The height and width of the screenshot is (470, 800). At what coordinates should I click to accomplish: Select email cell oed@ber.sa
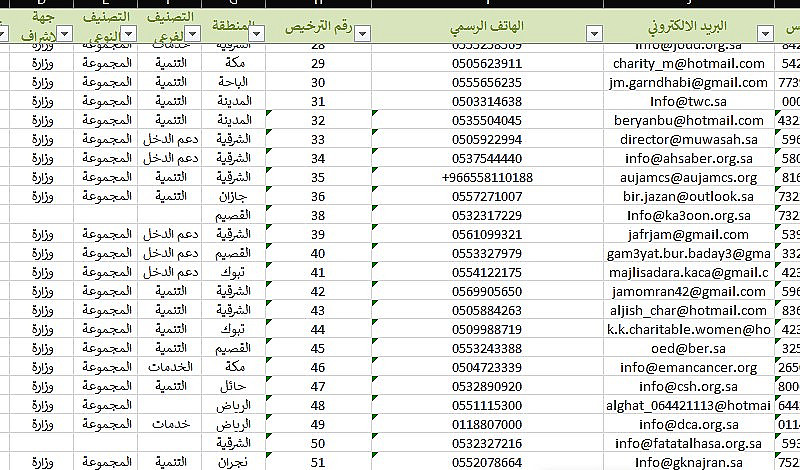tap(689, 349)
